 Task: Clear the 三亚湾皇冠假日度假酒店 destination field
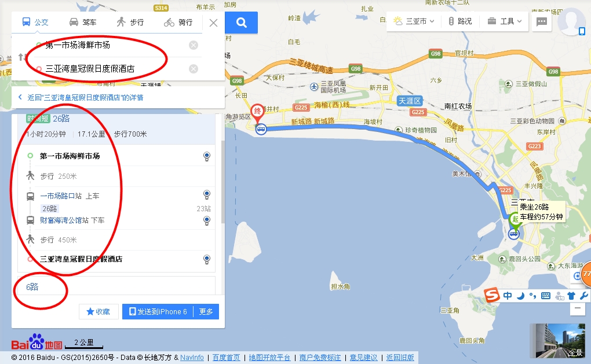[x=194, y=69]
